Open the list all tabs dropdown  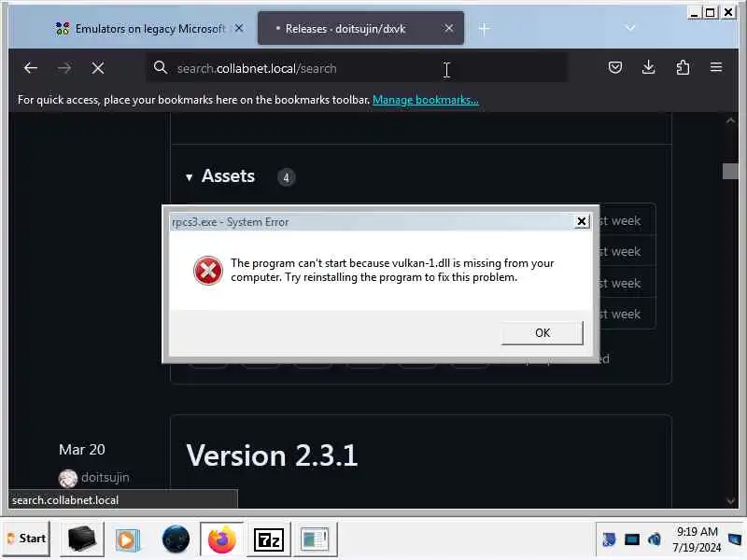pos(629,28)
